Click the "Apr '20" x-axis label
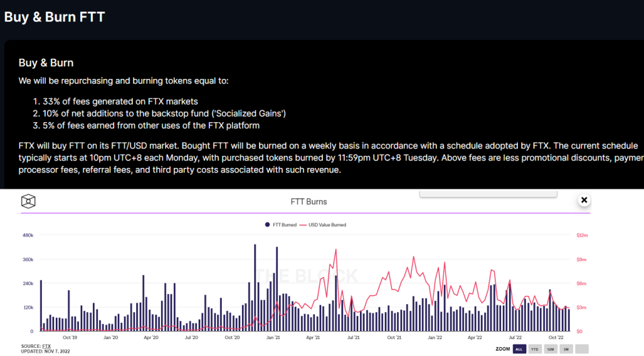The height and width of the screenshot is (356, 644). [x=151, y=338]
